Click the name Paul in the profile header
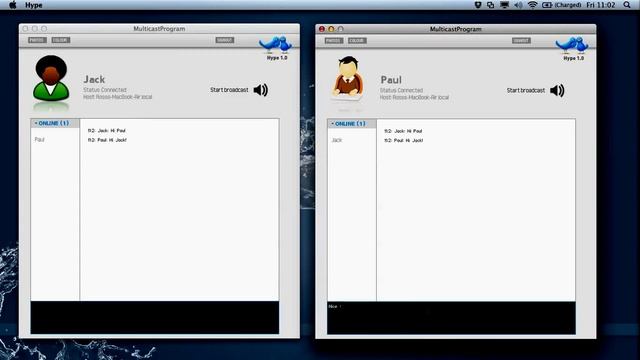Image resolution: width=640 pixels, height=360 pixels. click(x=391, y=80)
